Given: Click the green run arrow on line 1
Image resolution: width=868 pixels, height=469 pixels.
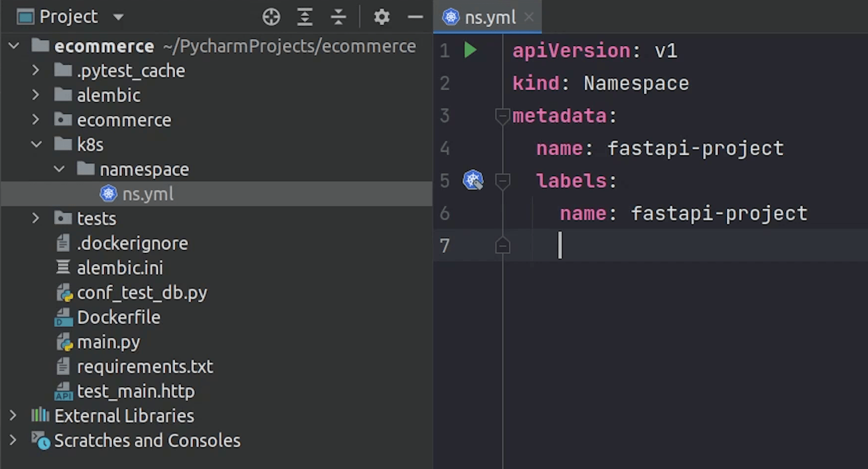Looking at the screenshot, I should [x=470, y=50].
